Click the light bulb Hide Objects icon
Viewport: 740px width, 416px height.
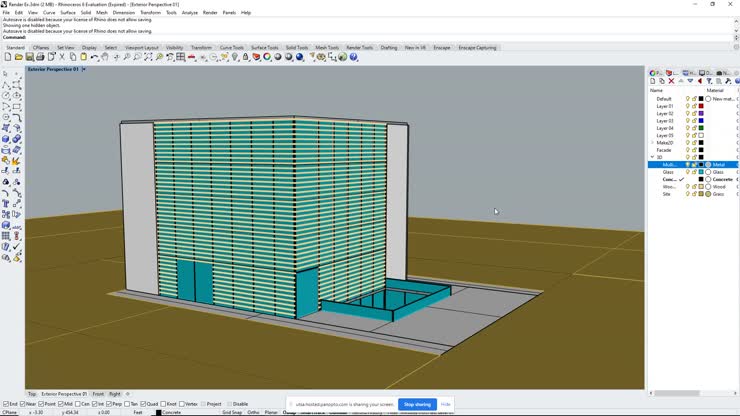235,57
